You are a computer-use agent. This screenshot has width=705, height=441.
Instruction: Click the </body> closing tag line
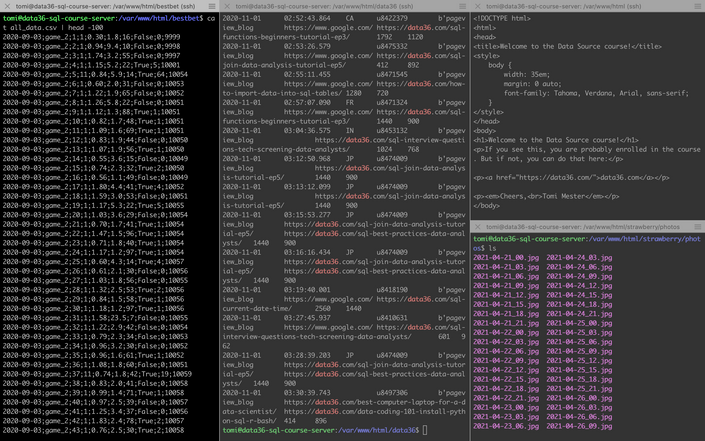486,206
